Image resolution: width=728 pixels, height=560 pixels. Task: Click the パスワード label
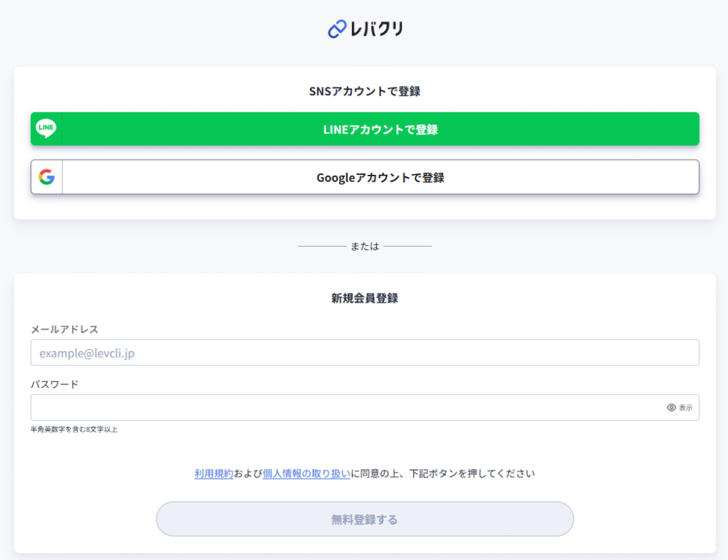pos(55,384)
